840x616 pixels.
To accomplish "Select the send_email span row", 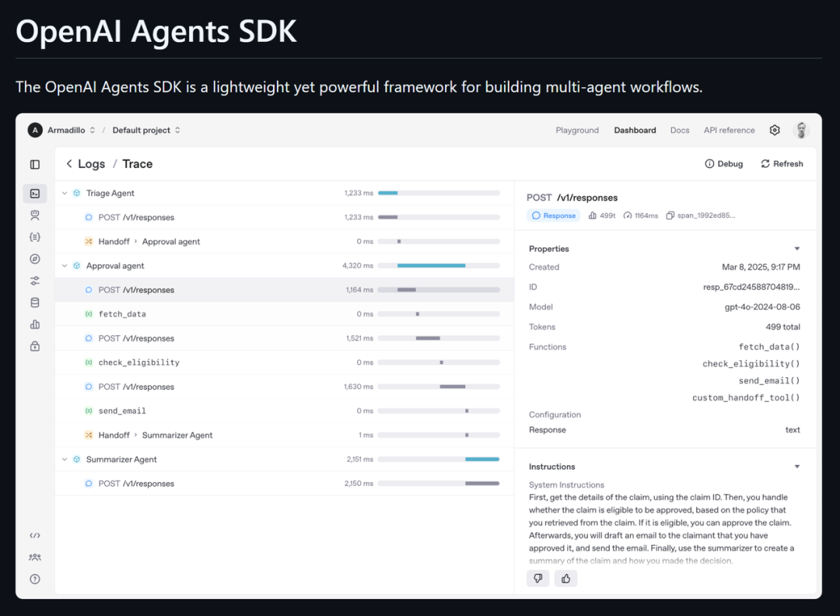I will point(285,411).
